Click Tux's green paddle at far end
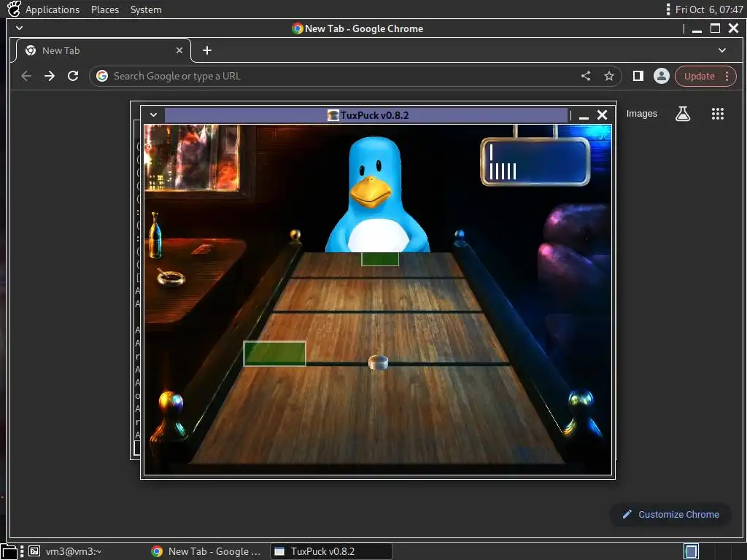747x560 pixels. (379, 259)
